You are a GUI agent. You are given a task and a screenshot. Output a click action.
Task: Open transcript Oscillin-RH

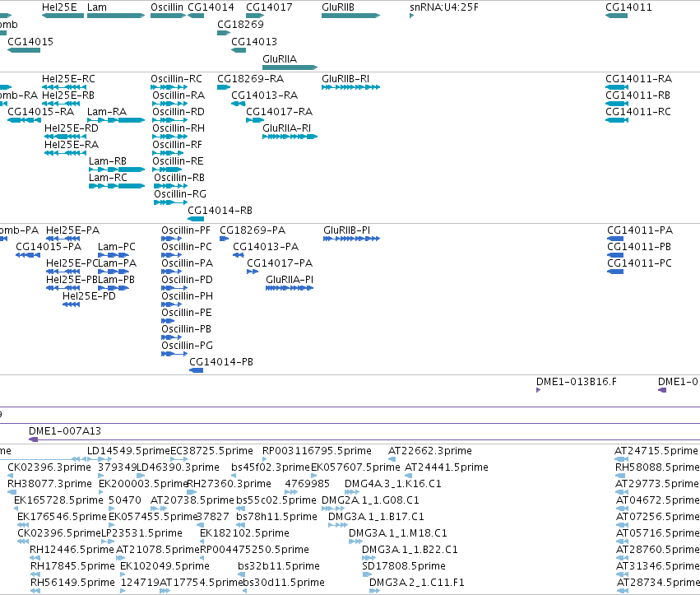point(178,128)
